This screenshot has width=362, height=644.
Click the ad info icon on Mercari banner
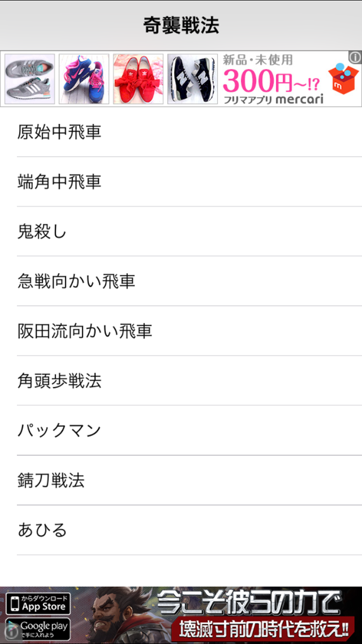[355, 57]
